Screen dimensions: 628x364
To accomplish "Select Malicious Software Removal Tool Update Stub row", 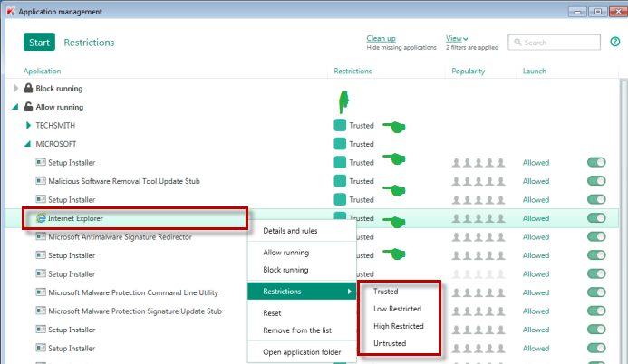I will tap(312, 181).
